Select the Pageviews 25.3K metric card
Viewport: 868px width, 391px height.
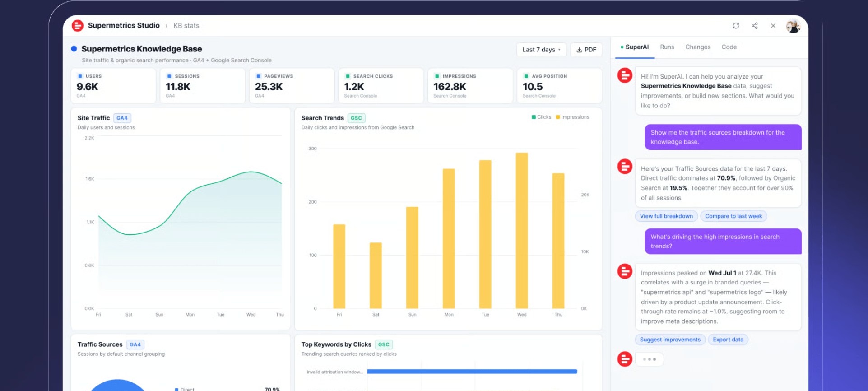pyautogui.click(x=292, y=86)
